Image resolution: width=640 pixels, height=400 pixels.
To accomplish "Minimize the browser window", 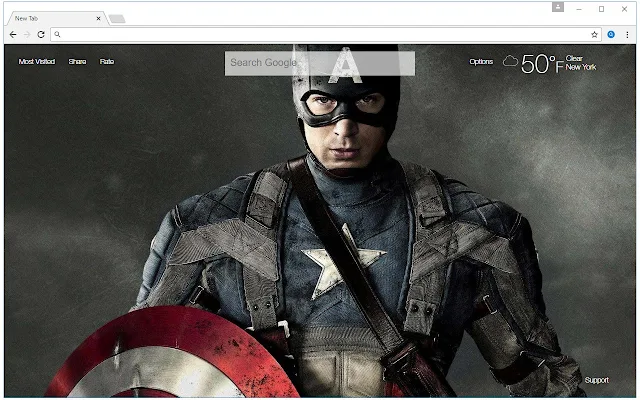I will (x=579, y=9).
